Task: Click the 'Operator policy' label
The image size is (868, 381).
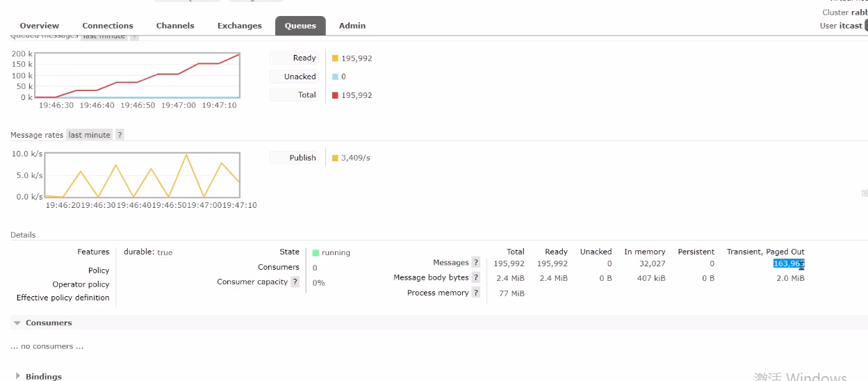Action: click(x=81, y=284)
